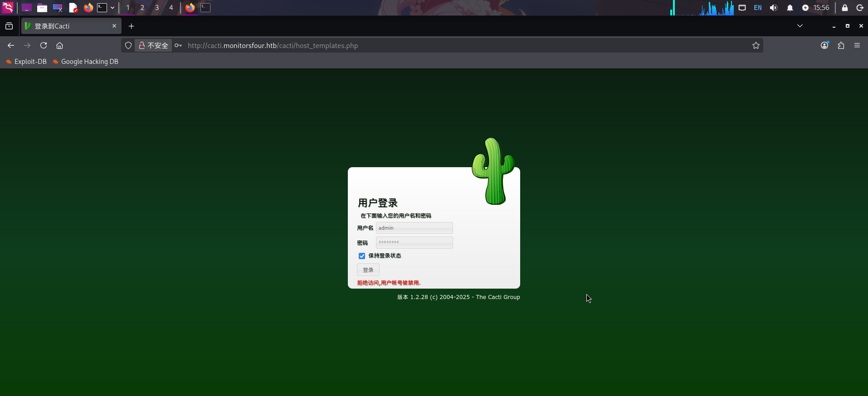The width and height of the screenshot is (868, 396).
Task: Untick the 保持登录状态 checkbox
Action: point(362,256)
